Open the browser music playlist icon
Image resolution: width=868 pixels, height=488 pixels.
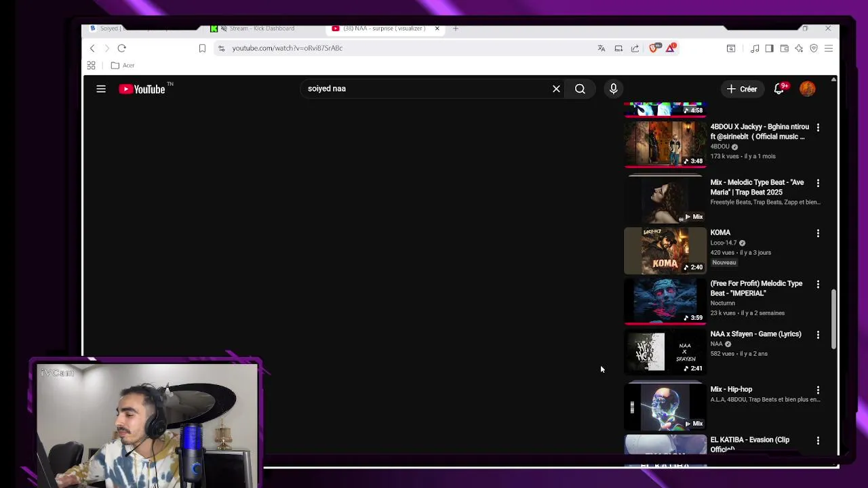pos(755,48)
